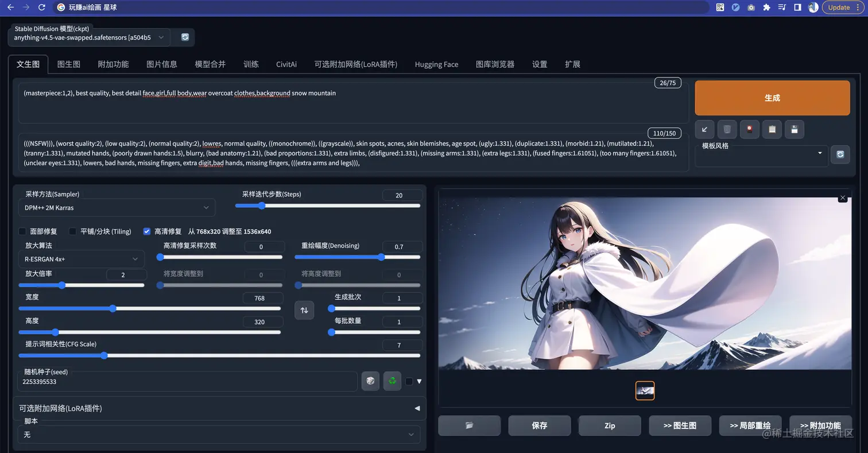Open the 图库浏览器 tab
868x453 pixels.
(495, 64)
